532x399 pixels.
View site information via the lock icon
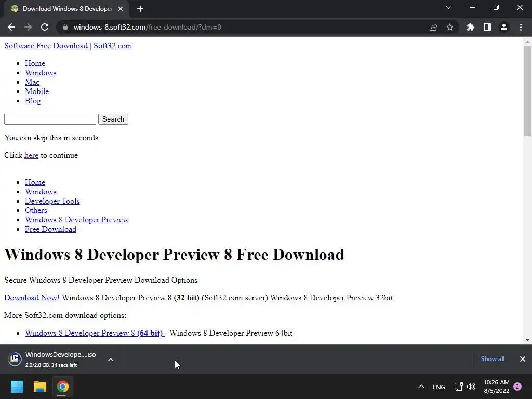[65, 27]
